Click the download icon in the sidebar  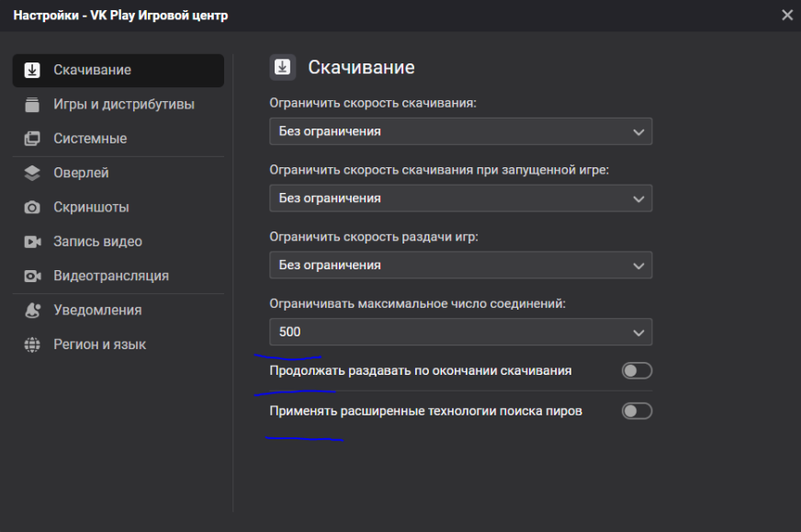coord(32,70)
